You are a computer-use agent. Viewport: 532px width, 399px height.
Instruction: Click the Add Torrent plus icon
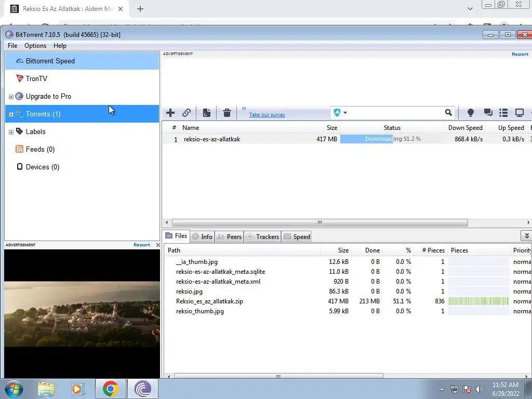point(170,113)
